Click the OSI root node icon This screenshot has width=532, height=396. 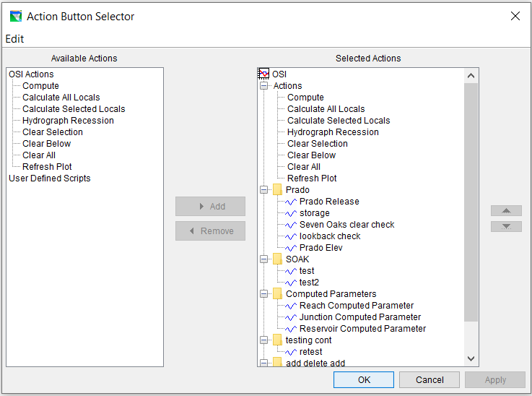click(x=263, y=74)
